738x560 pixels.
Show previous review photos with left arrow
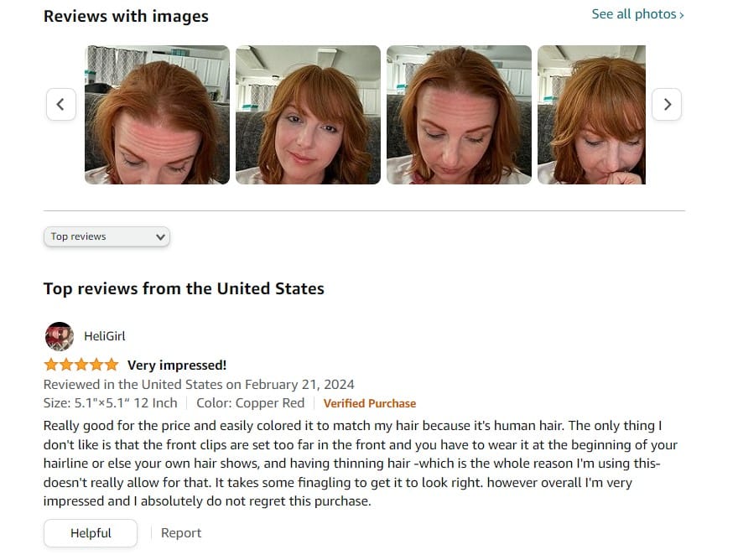pos(61,104)
